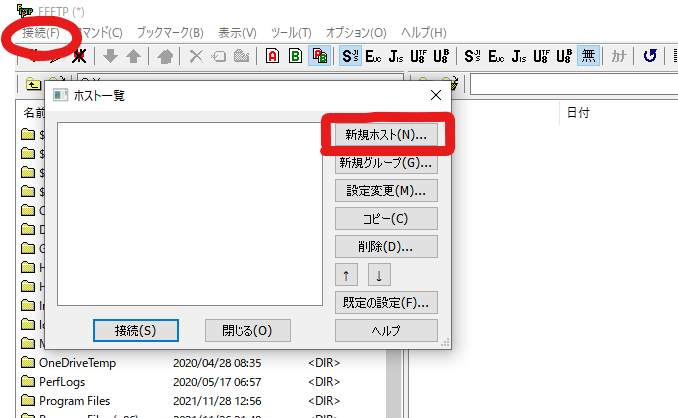Click the rename icon in the toolbar

click(x=219, y=56)
